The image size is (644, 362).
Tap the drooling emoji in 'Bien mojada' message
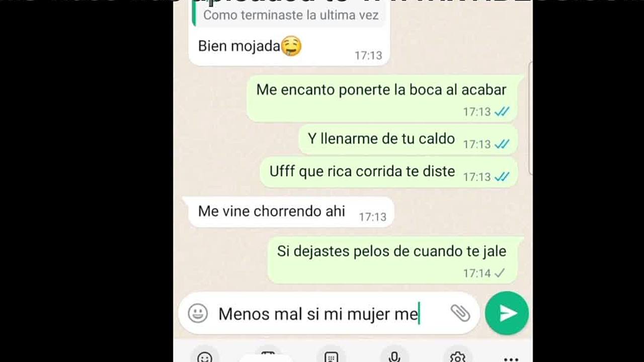pyautogui.click(x=291, y=46)
